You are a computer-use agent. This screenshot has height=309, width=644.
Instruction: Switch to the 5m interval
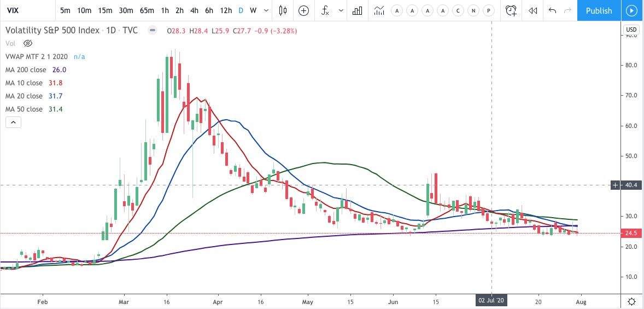click(65, 11)
